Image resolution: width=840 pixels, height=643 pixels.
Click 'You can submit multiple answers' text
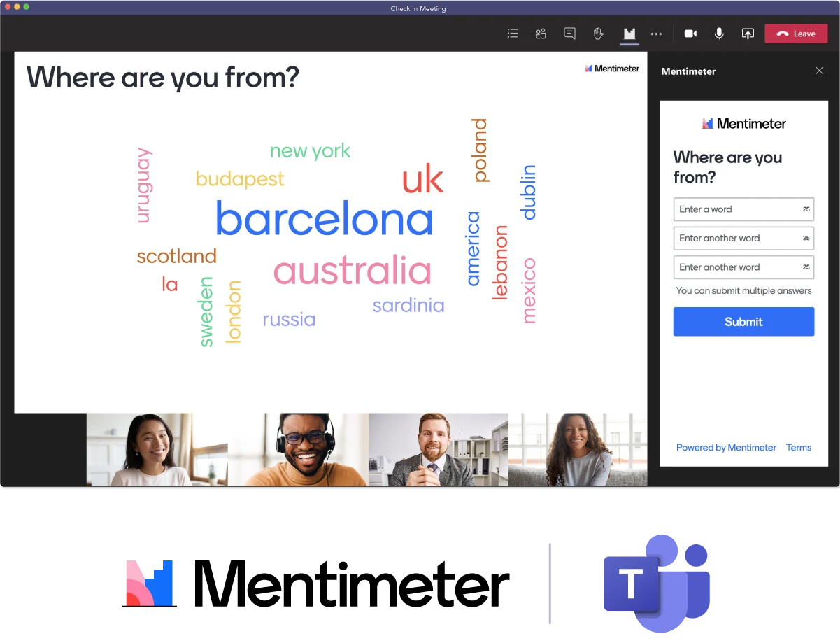(x=743, y=290)
